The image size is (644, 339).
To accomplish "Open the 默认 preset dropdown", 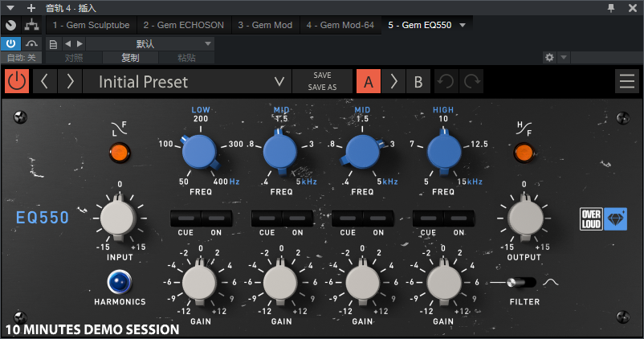I will 150,43.
